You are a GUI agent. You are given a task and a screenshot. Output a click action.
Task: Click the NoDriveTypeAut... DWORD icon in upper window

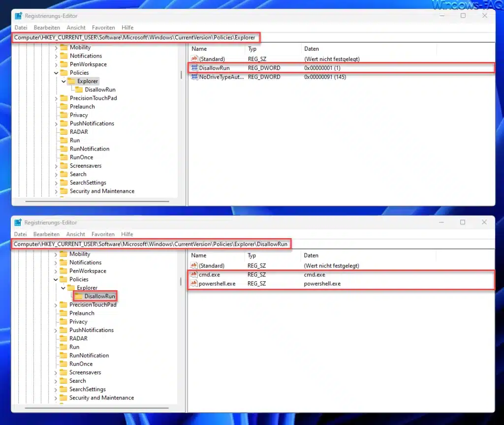click(x=194, y=77)
